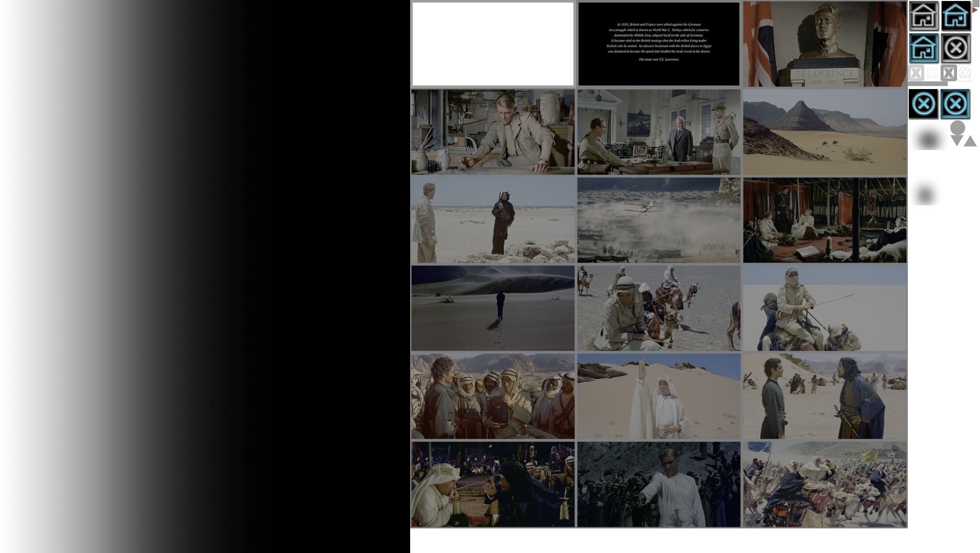
Task: Click the faint white X beside light gray box
Action: point(932,73)
